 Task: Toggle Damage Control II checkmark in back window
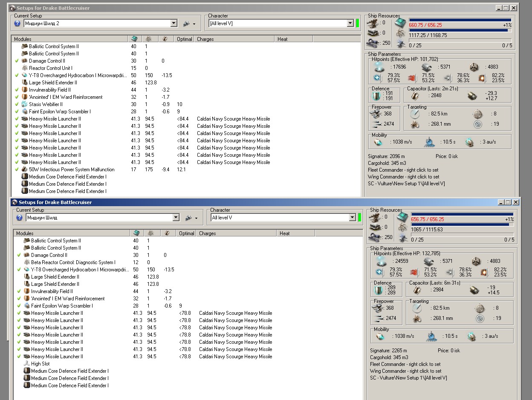point(17,61)
